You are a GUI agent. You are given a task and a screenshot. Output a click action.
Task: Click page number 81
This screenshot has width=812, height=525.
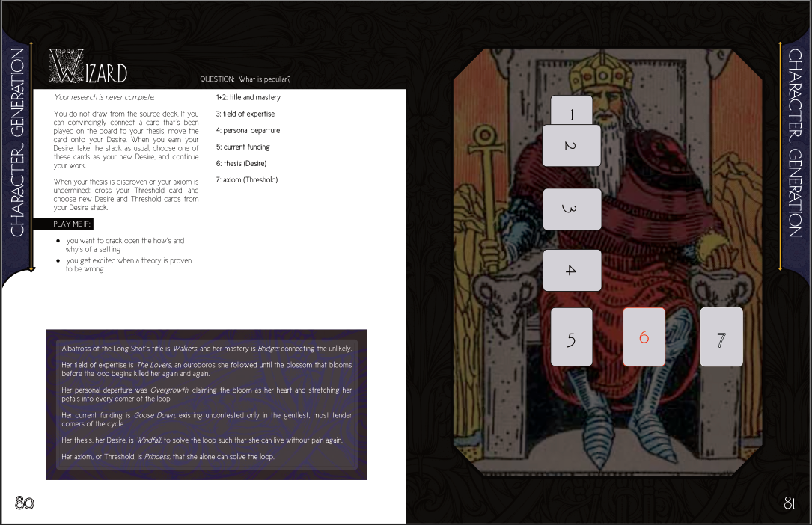pos(790,503)
